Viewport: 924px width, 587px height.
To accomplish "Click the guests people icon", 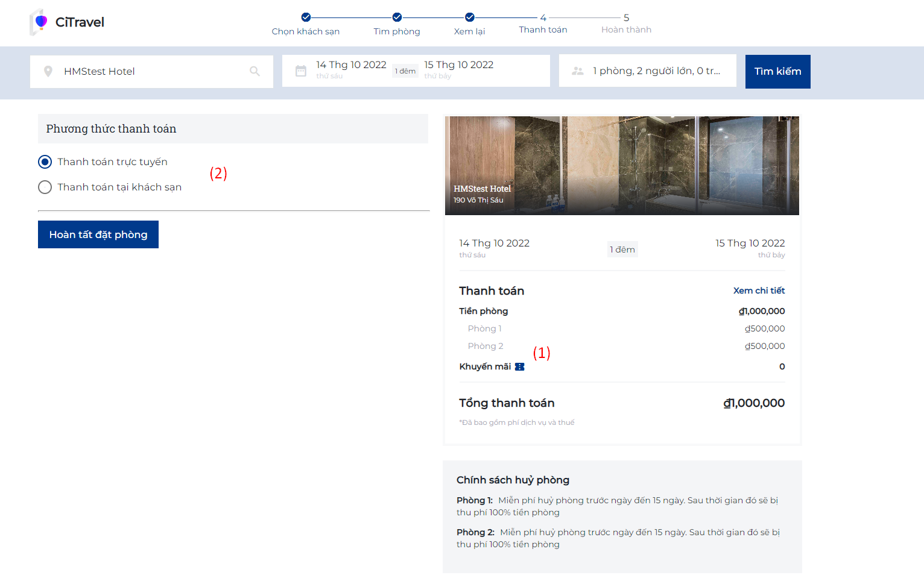I will pyautogui.click(x=577, y=71).
